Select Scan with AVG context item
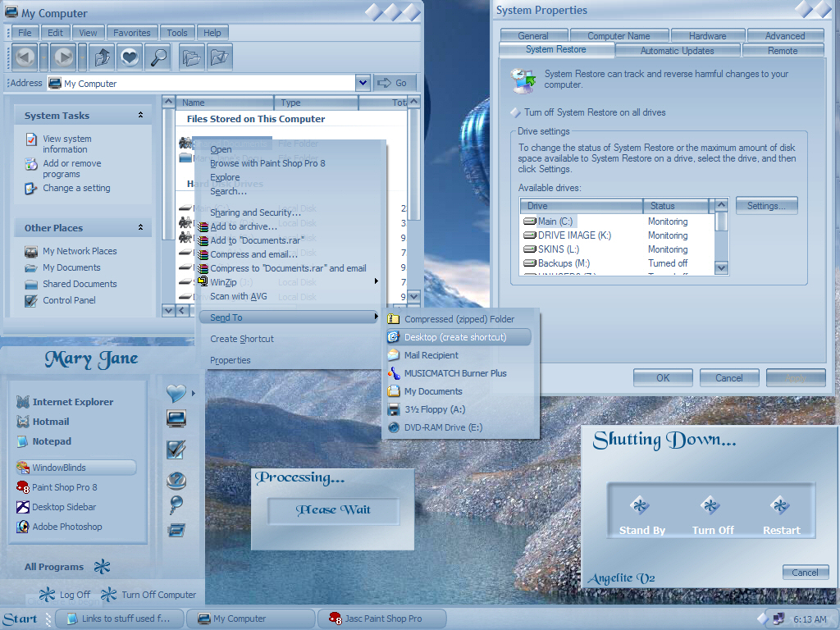Viewport: 840px width, 630px height. tap(239, 296)
